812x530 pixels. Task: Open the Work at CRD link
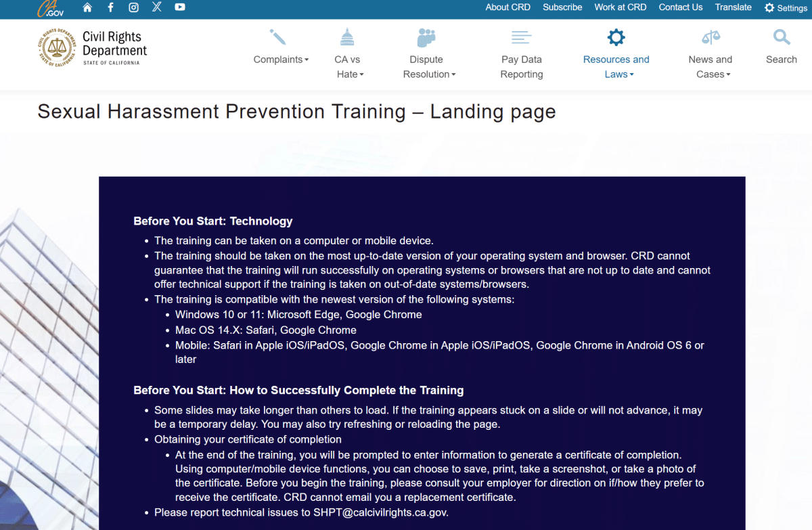(621, 7)
